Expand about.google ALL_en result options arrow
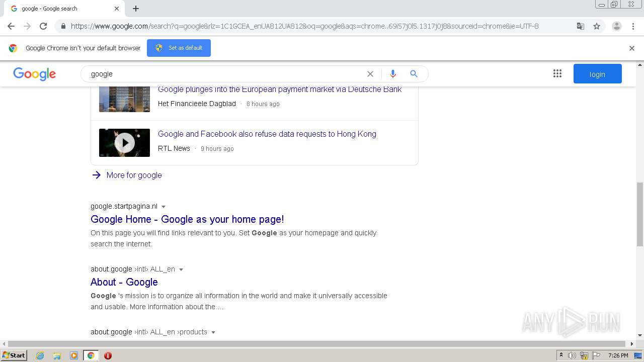This screenshot has height=362, width=644. [181, 269]
